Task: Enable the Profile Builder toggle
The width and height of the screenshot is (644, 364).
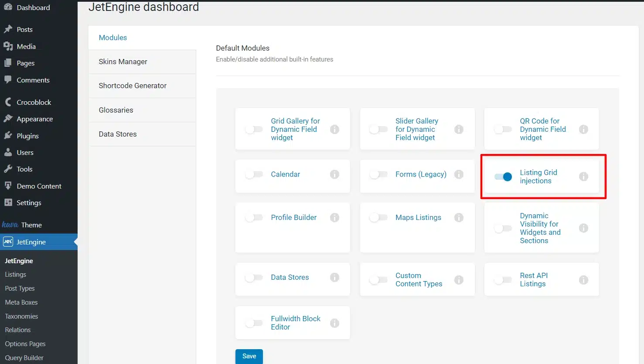Action: pyautogui.click(x=254, y=217)
